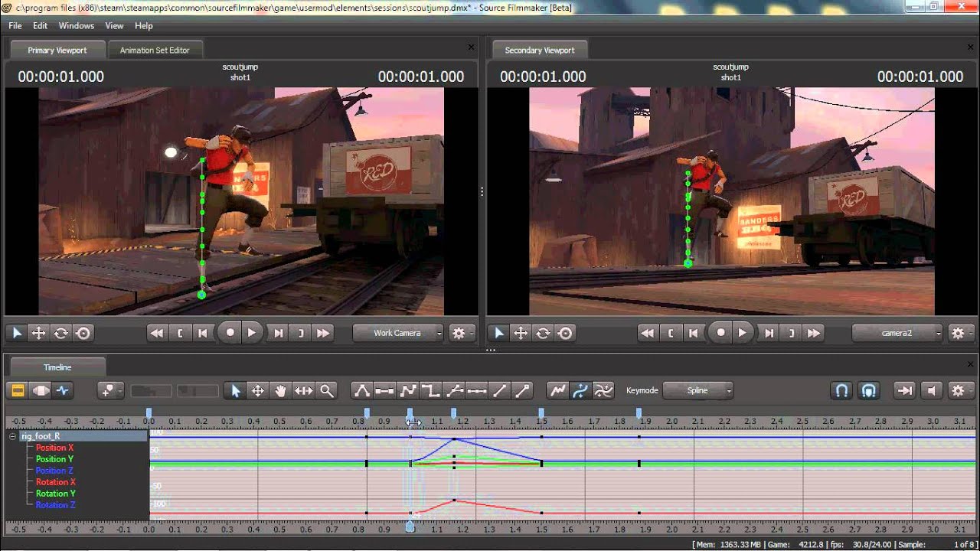Select the Position Z channel

(54, 471)
